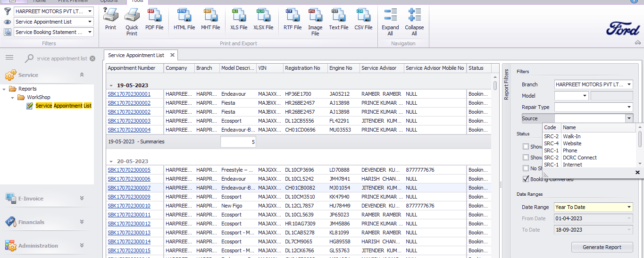Open appointment link SBK170702300003
The image size is (644, 258).
pyautogui.click(x=129, y=121)
